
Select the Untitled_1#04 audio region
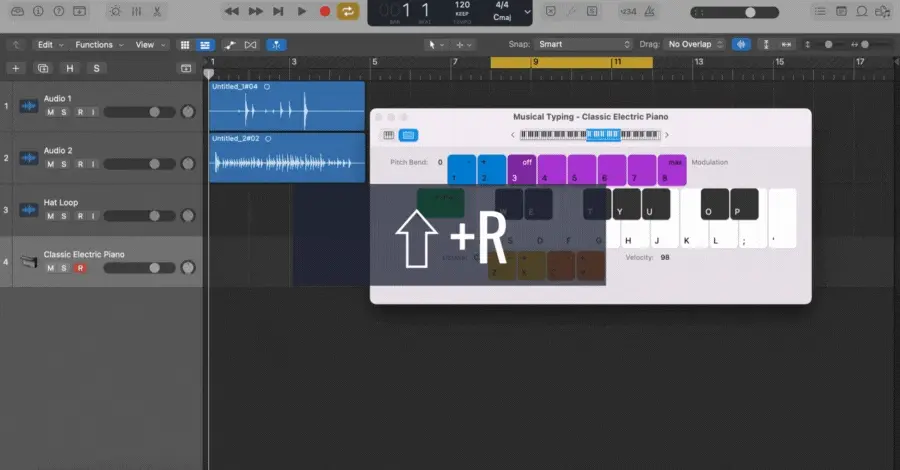click(x=287, y=106)
